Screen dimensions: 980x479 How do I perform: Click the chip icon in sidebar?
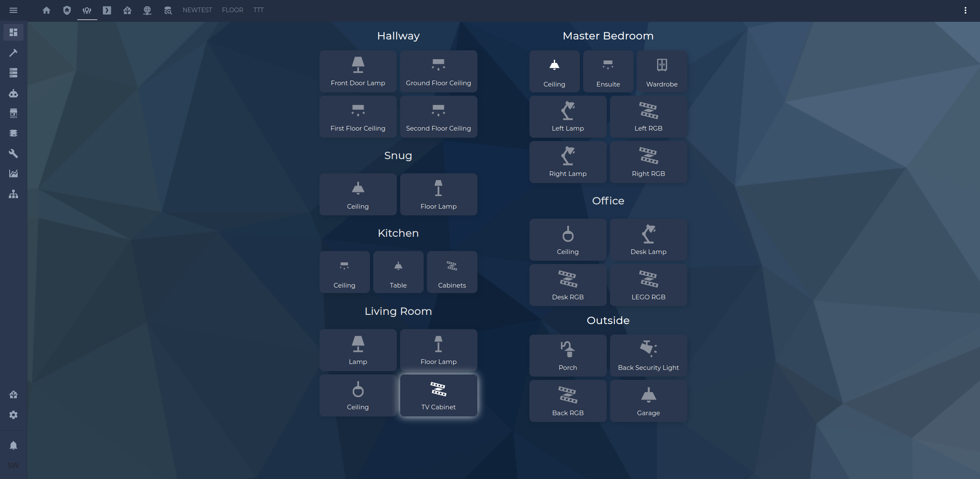[13, 133]
